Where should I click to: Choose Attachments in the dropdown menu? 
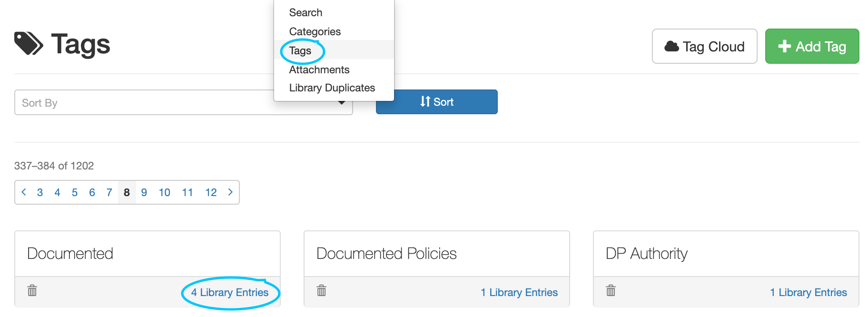point(319,69)
